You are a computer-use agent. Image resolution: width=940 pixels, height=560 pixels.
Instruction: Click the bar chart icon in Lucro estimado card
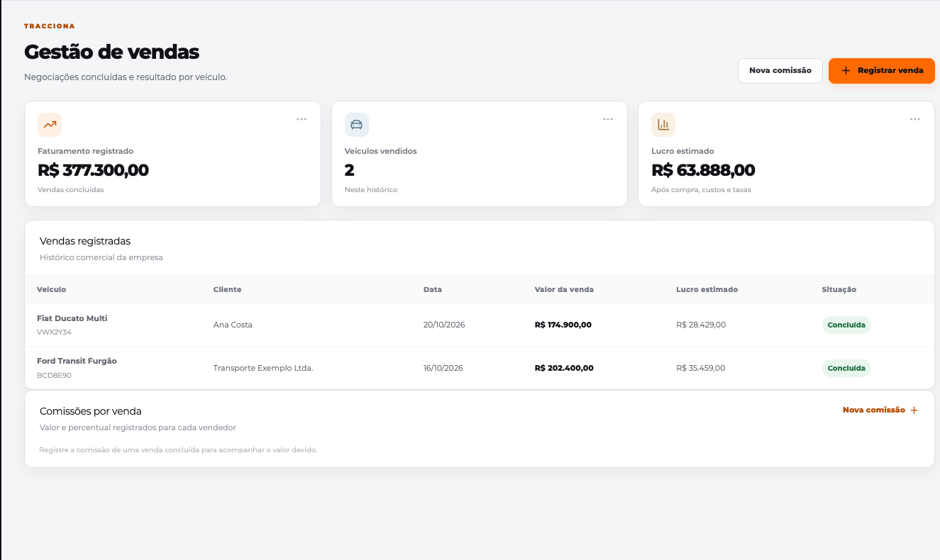[x=663, y=125]
